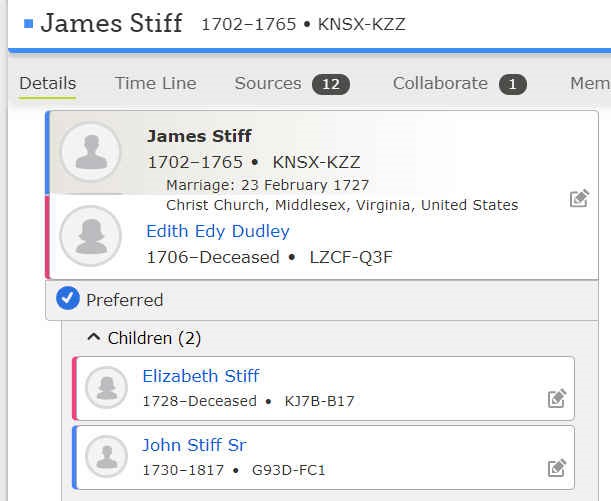Click edit icon for John Stiff Sr

(557, 467)
